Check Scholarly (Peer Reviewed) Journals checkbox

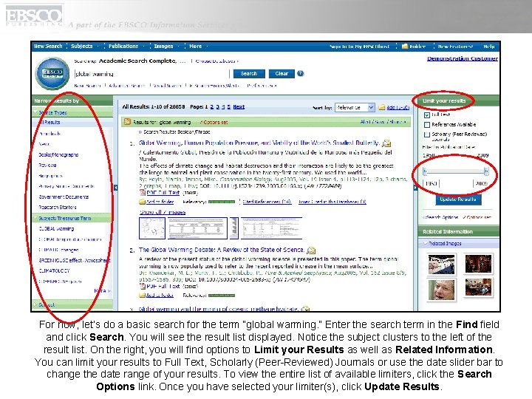(x=427, y=134)
